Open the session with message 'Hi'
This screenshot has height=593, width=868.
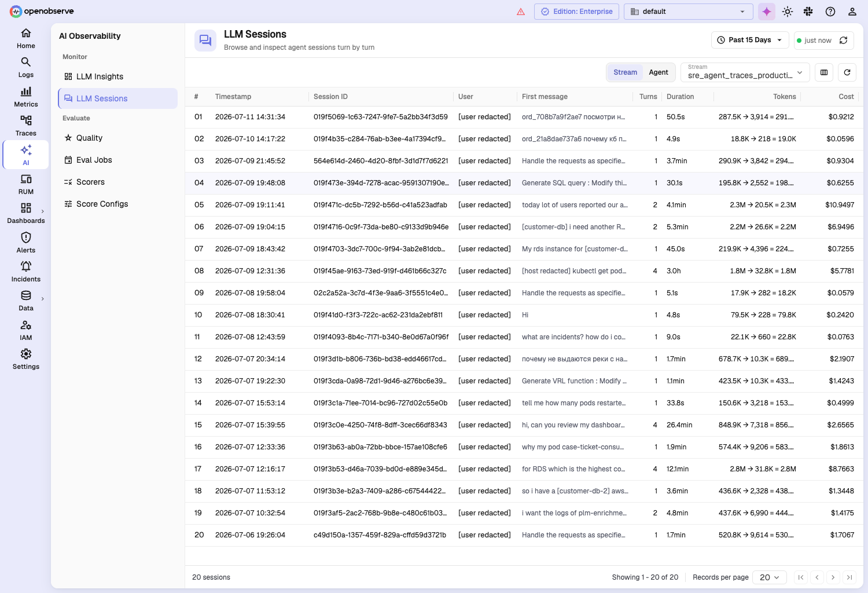click(x=525, y=315)
